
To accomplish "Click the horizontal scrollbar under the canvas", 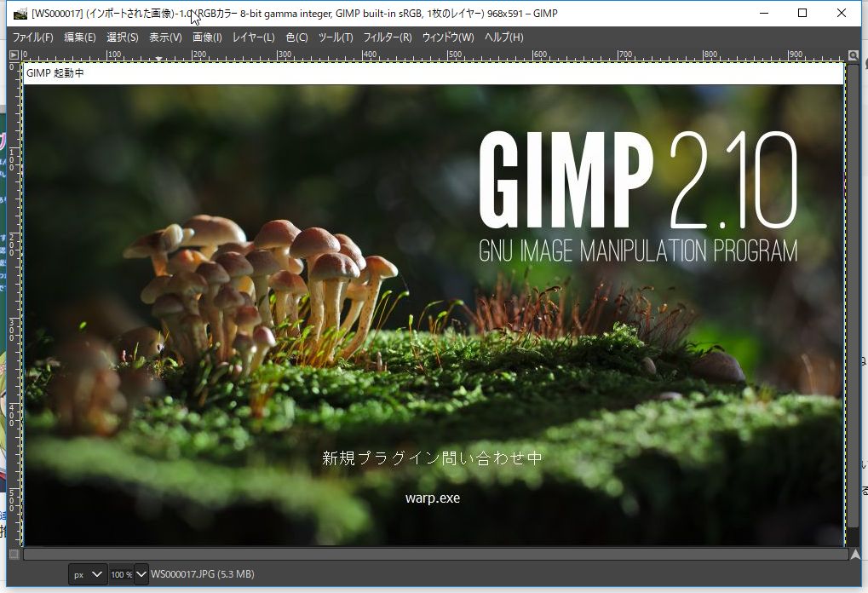I will [435, 554].
